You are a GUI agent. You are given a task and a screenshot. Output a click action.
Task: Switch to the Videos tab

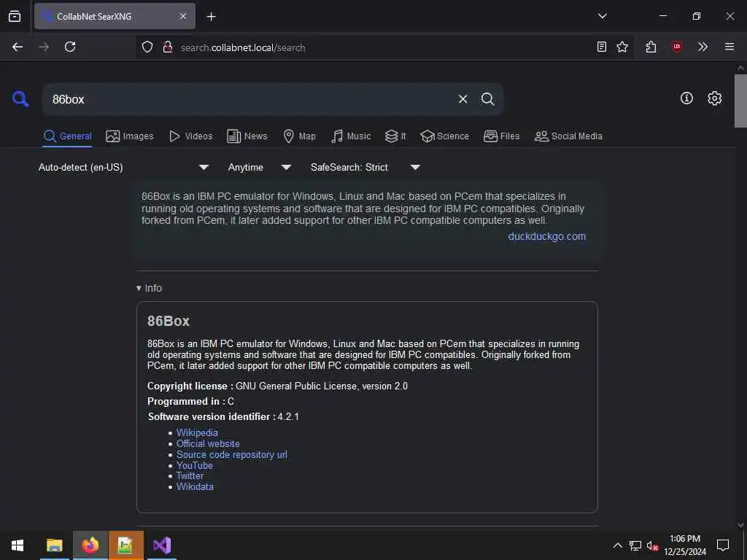[x=190, y=136]
